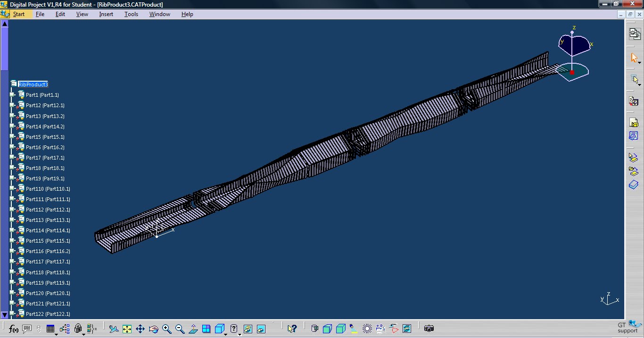The height and width of the screenshot is (338, 644).
Task: Activate the Fly Mode airplane icon
Action: 114,329
